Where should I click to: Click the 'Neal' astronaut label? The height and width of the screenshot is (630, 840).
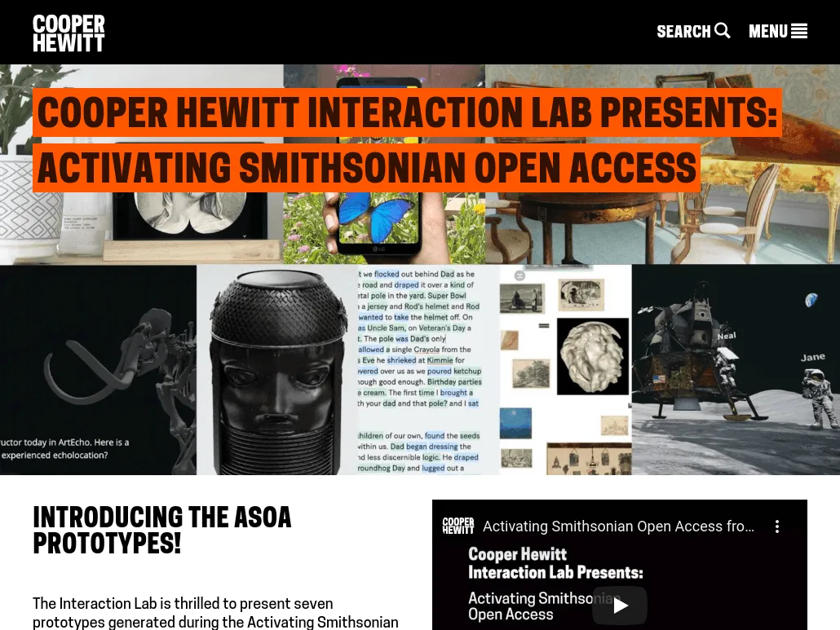[x=727, y=336]
